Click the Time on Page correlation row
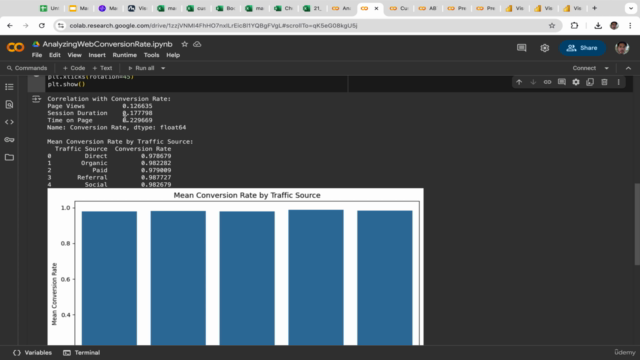Image resolution: width=640 pixels, height=360 pixels. (100, 120)
